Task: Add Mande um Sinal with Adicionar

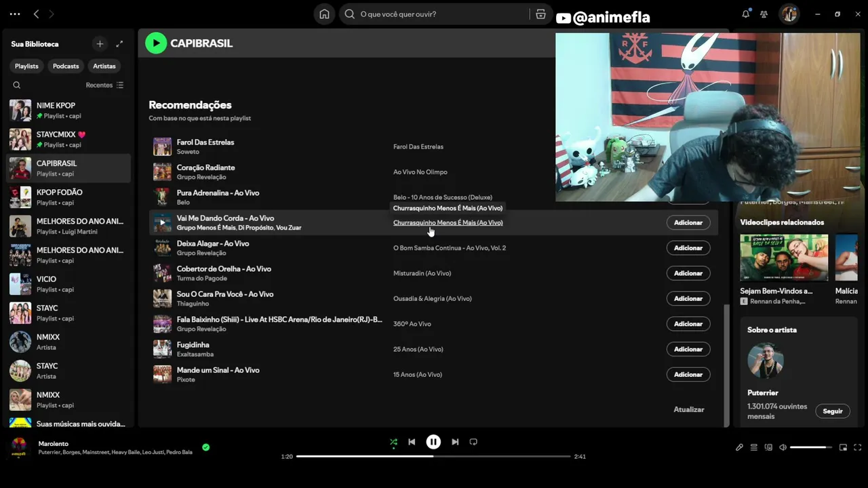Action: pos(688,374)
